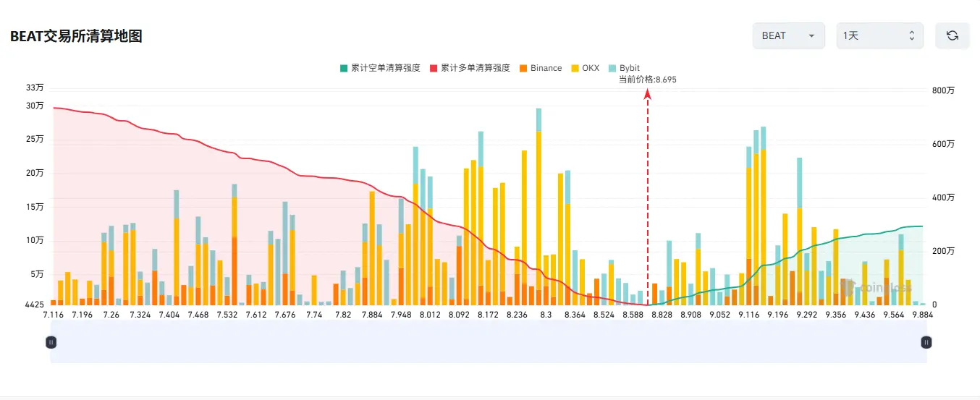Click the yellow OKX legend swatch
The width and height of the screenshot is (980, 400).
(x=575, y=68)
